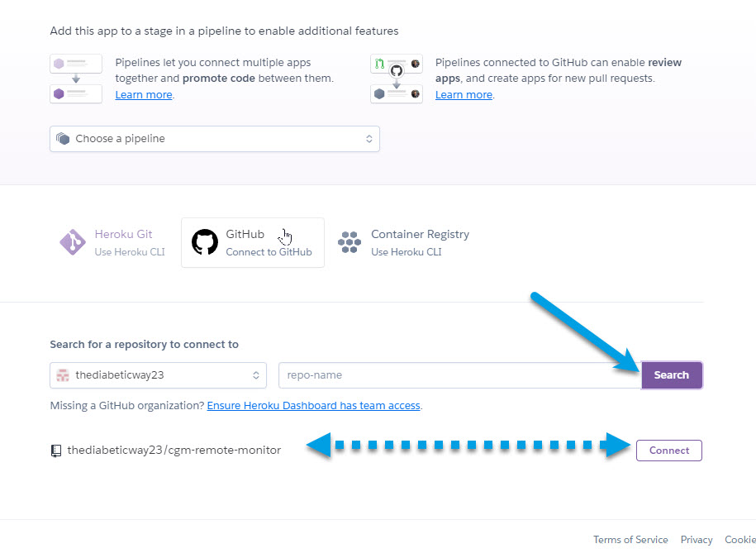756x558 pixels.
Task: Open Learn more link about promoting code
Action: point(144,95)
